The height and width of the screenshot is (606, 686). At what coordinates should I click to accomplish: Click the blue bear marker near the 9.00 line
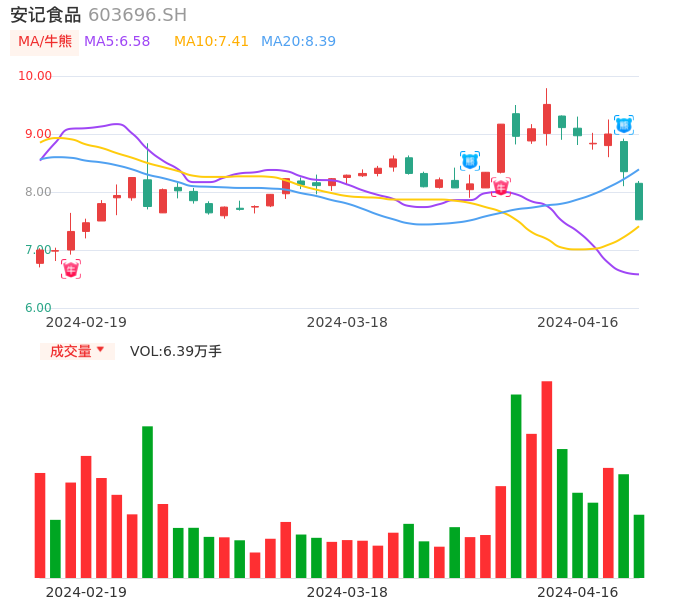point(623,125)
